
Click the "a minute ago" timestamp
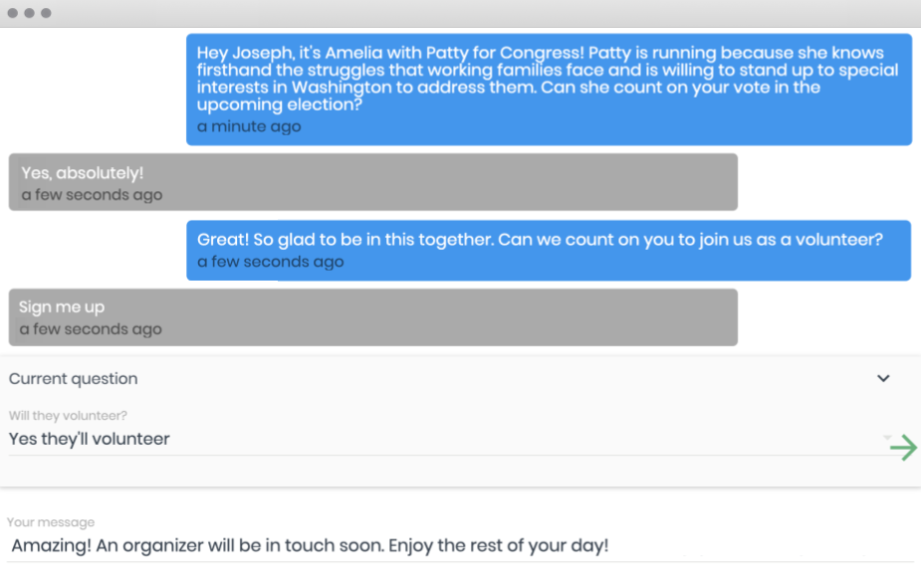[249, 126]
